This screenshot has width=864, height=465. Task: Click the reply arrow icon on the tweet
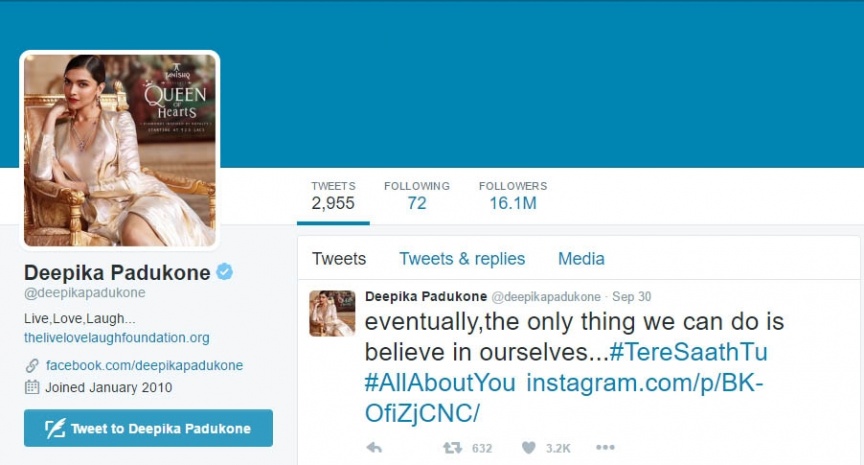pos(374,448)
